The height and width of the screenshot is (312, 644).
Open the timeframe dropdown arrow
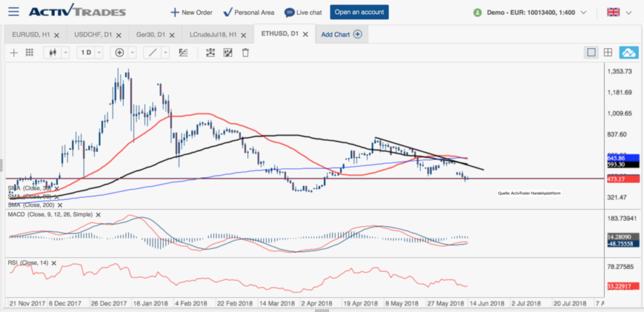tap(99, 53)
